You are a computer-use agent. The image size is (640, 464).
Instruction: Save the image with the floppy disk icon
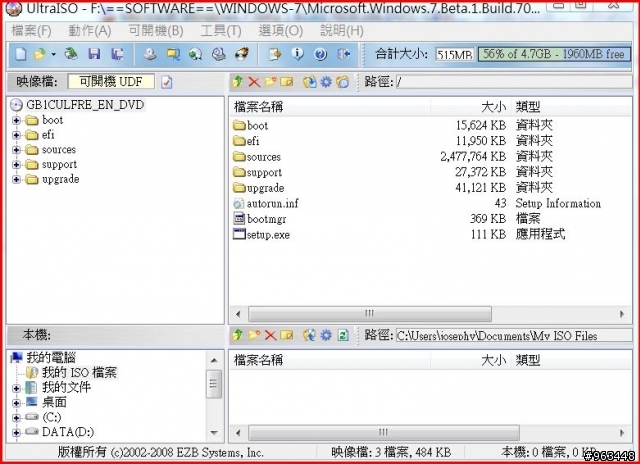(94, 54)
